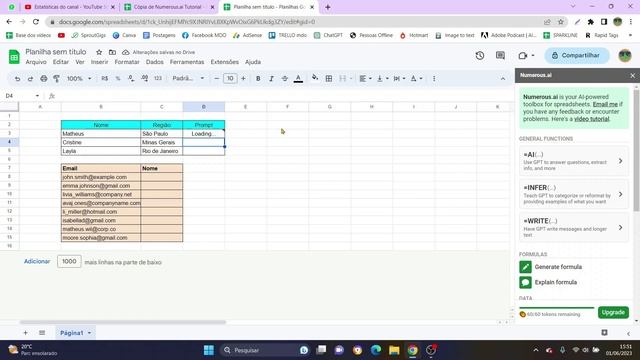Click the taskbar Pesquisar search box

pyautogui.click(x=265, y=350)
